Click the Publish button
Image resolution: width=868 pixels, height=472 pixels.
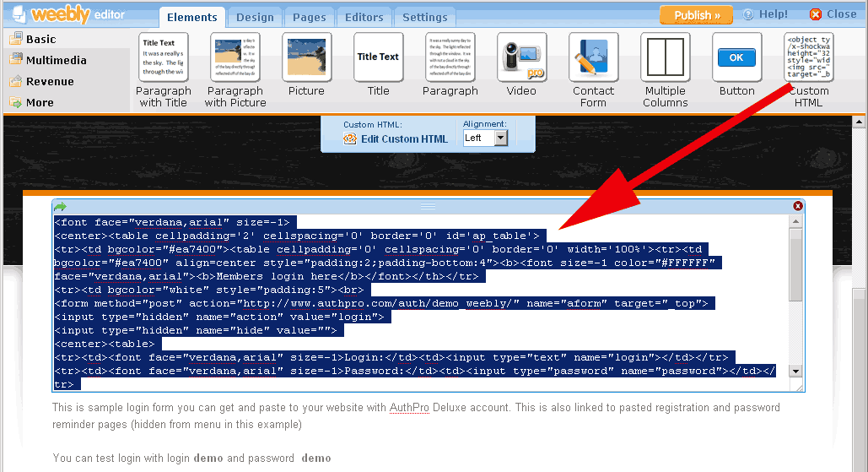[x=697, y=15]
